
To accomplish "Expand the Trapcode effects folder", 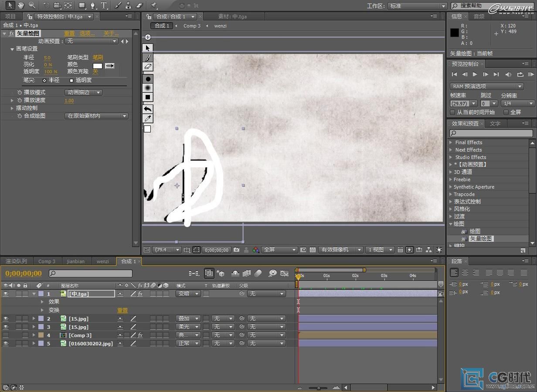I will point(451,194).
